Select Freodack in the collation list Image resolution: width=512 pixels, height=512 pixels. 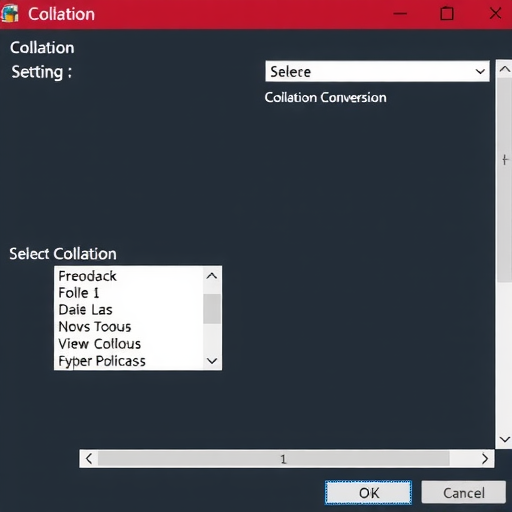coord(87,276)
